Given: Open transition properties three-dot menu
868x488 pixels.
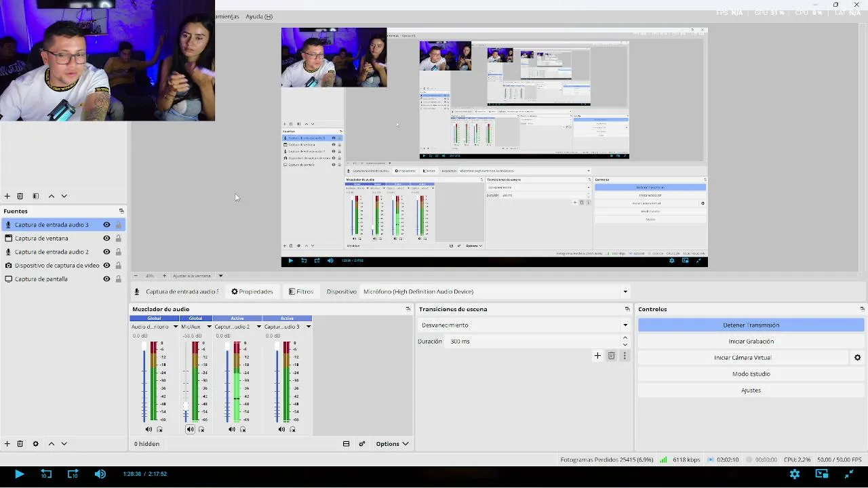Looking at the screenshot, I should click(625, 356).
